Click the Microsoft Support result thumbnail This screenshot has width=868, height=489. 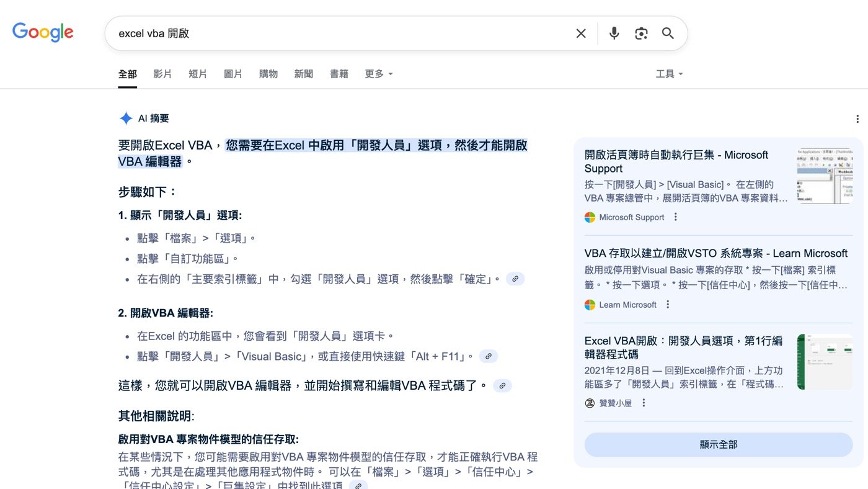pos(825,176)
